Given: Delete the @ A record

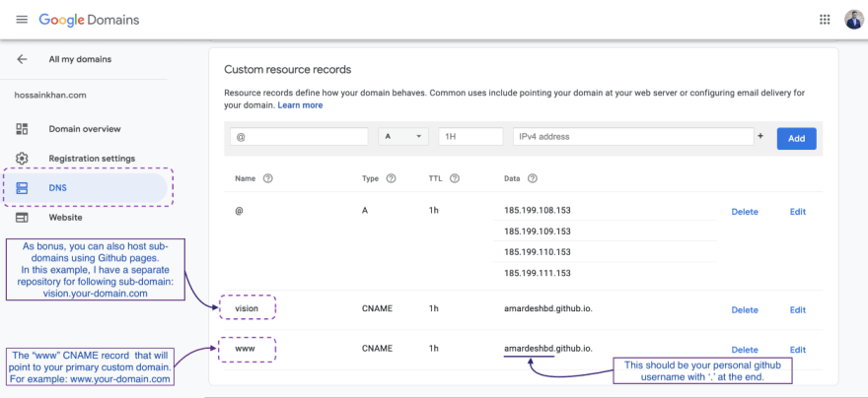Looking at the screenshot, I should coord(745,212).
